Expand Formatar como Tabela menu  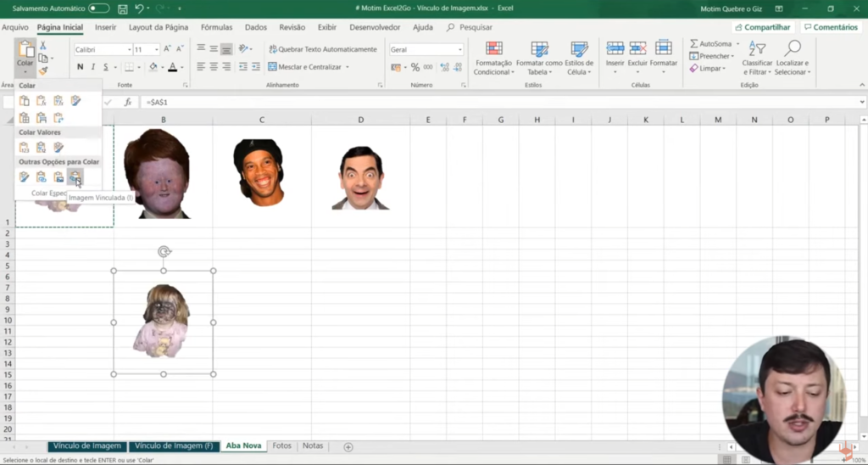pyautogui.click(x=539, y=57)
